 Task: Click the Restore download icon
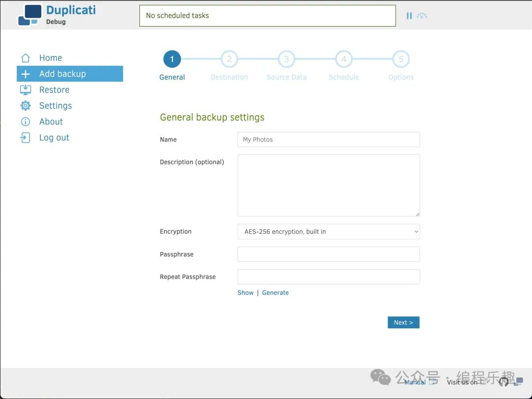tap(26, 90)
